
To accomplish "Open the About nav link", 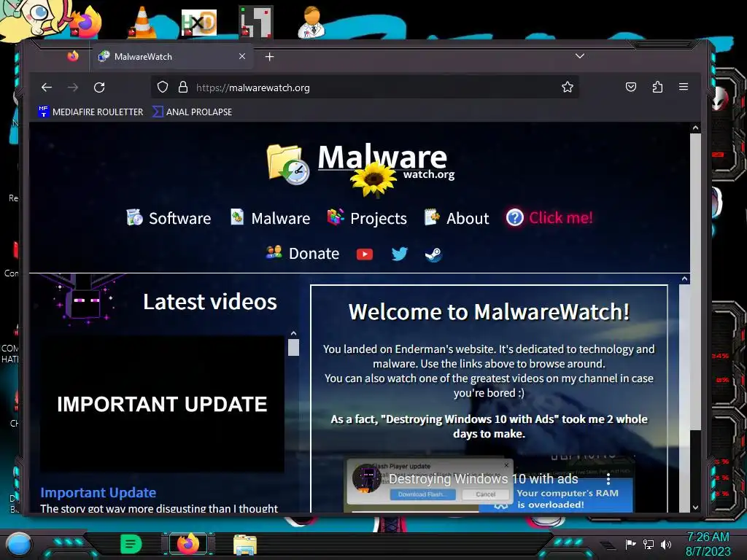I will pos(457,218).
